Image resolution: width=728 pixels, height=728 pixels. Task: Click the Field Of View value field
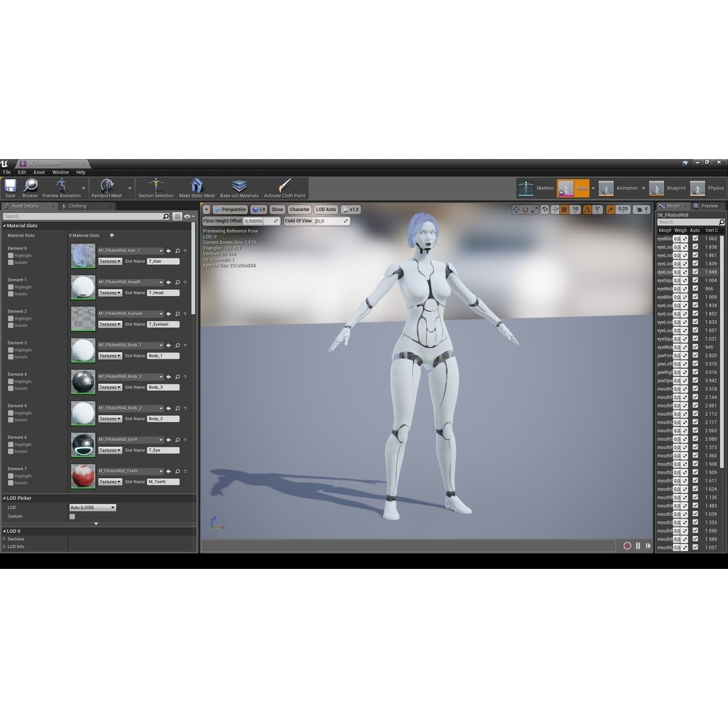pyautogui.click(x=332, y=221)
